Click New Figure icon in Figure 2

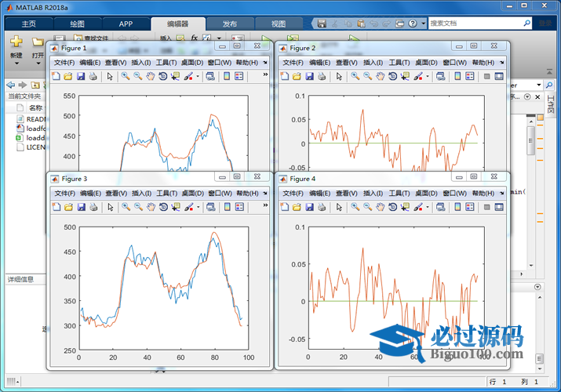tap(285, 76)
